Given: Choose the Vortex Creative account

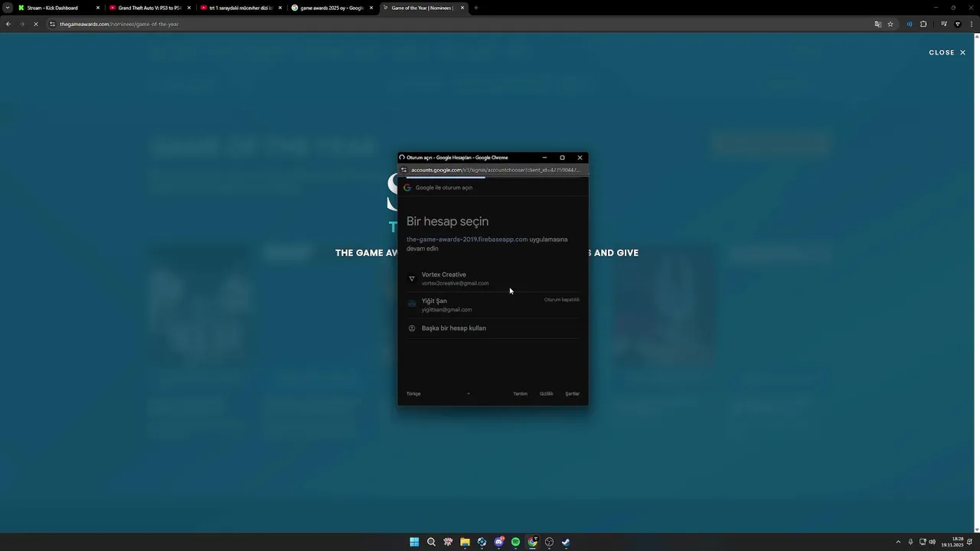Looking at the screenshot, I should pyautogui.click(x=493, y=279).
